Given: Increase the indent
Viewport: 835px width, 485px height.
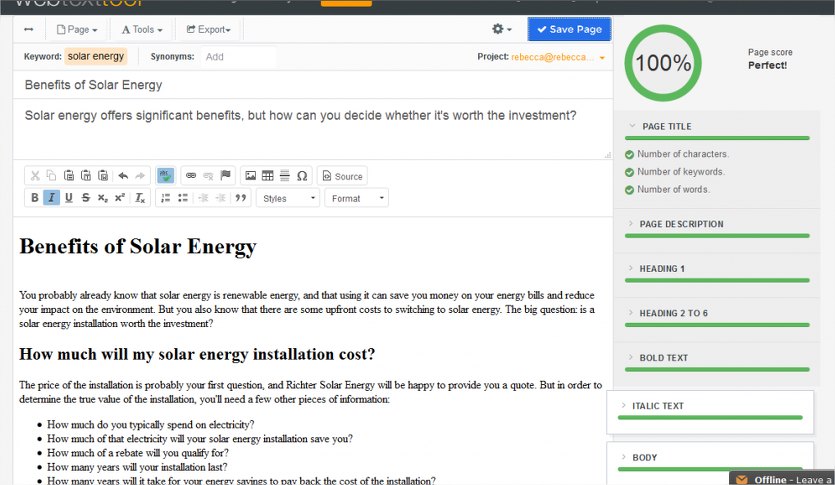Looking at the screenshot, I should coord(220,198).
